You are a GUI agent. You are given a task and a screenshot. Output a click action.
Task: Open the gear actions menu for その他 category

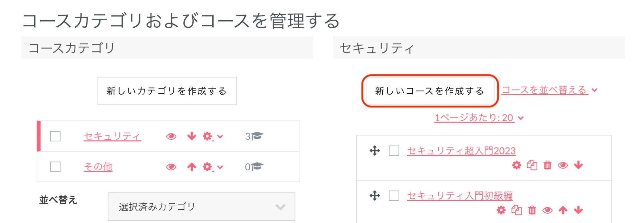pyautogui.click(x=212, y=167)
